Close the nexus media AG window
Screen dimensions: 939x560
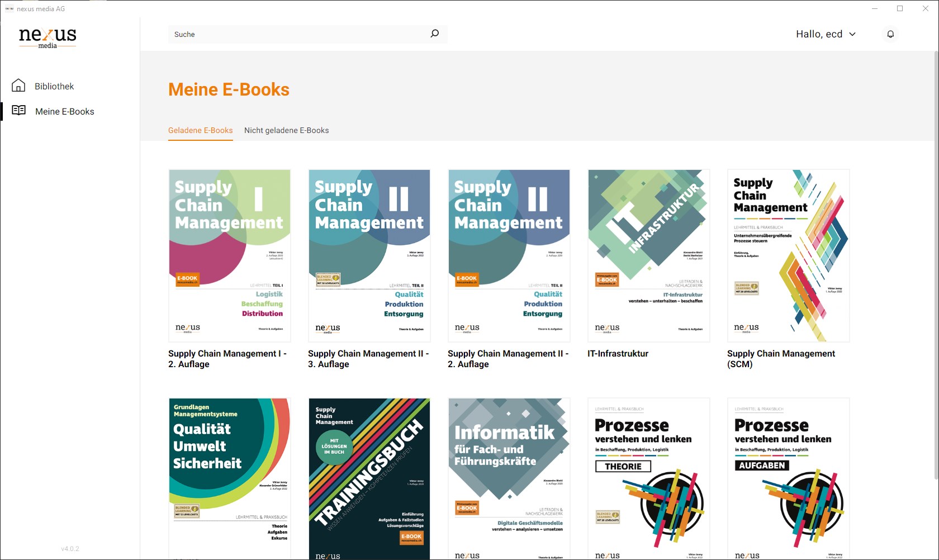pyautogui.click(x=926, y=8)
